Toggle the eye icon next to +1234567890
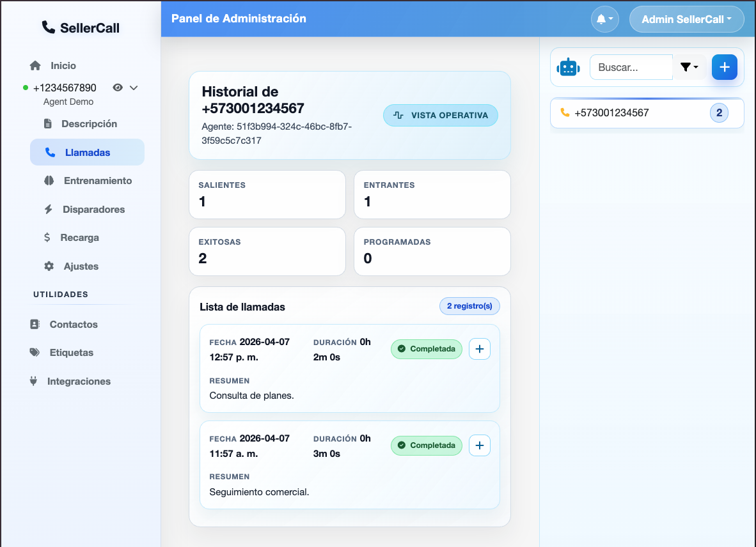756x547 pixels. (117, 88)
